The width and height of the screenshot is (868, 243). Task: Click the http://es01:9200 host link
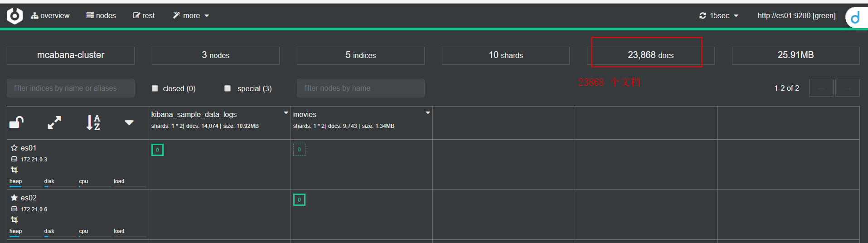(x=796, y=16)
